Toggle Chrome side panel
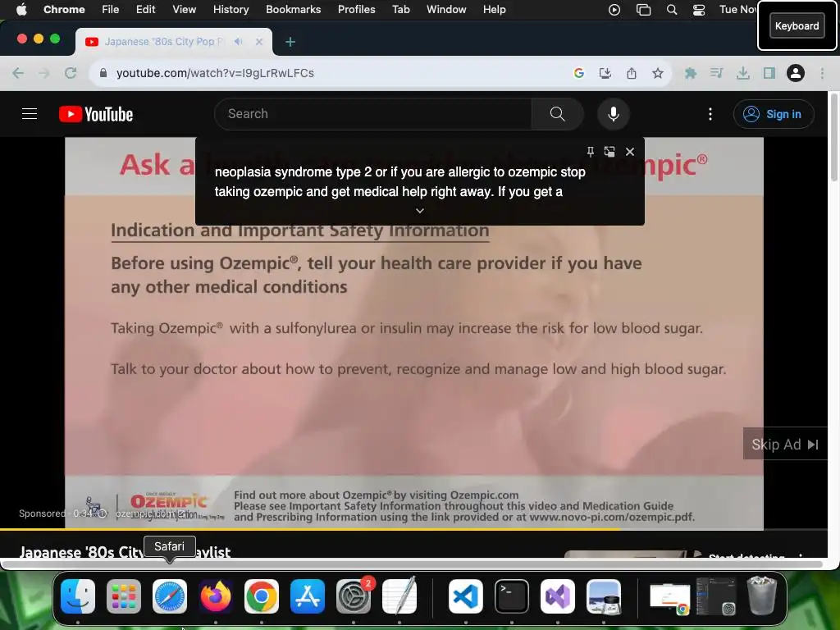This screenshot has width=840, height=630. (x=769, y=73)
